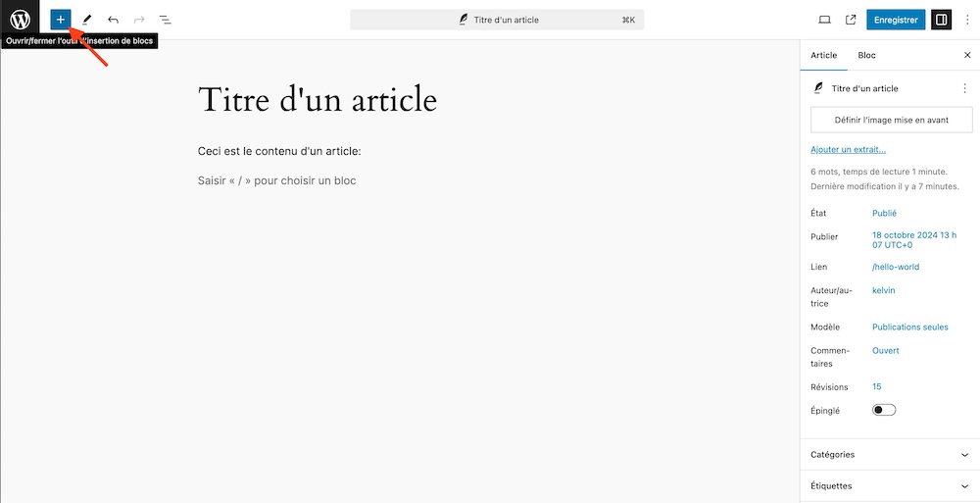Switch to the Article tab

(x=824, y=55)
